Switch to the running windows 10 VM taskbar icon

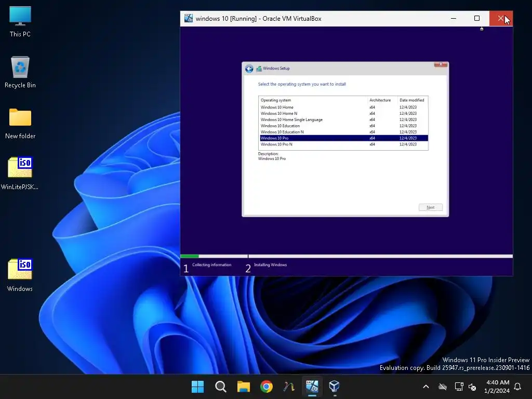tap(312, 387)
